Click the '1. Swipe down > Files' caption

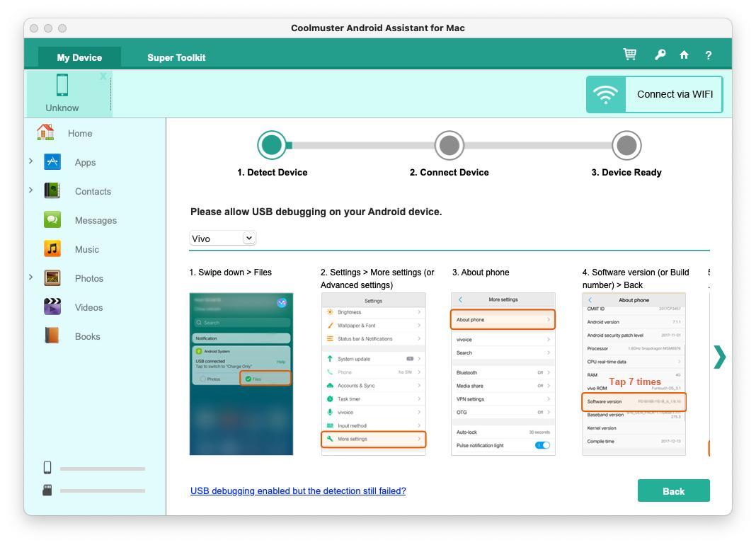(x=231, y=272)
